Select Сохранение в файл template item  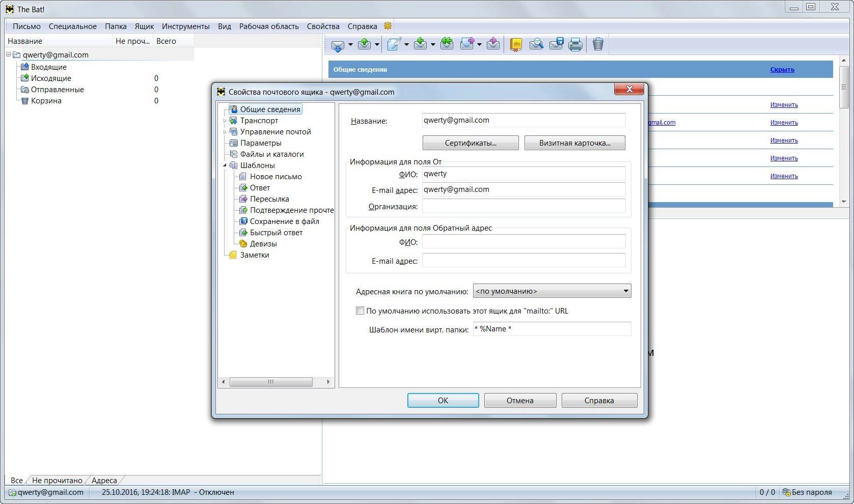coord(285,221)
